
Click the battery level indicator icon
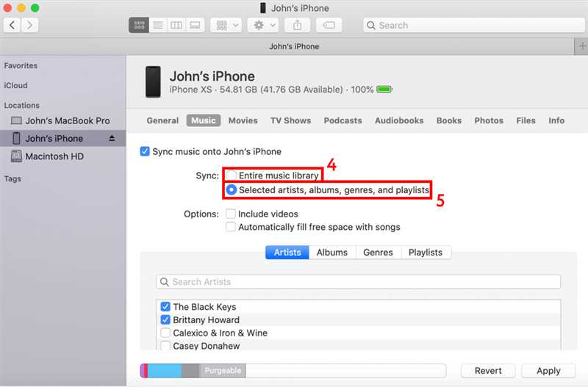pos(384,90)
